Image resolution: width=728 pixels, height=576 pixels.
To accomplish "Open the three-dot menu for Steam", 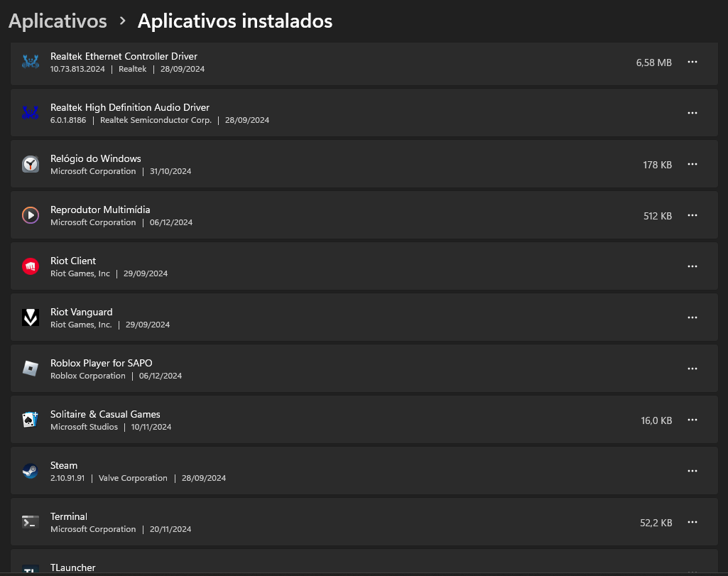I will pos(692,471).
